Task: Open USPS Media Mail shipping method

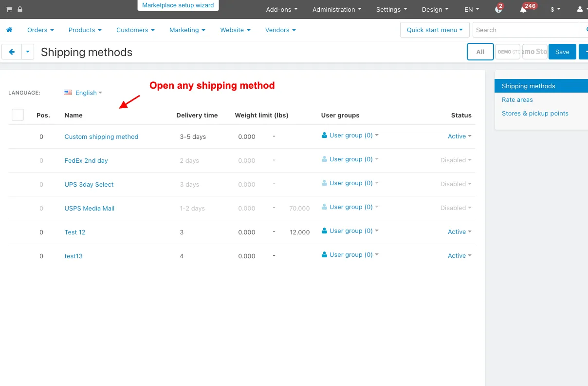Action: [x=90, y=208]
